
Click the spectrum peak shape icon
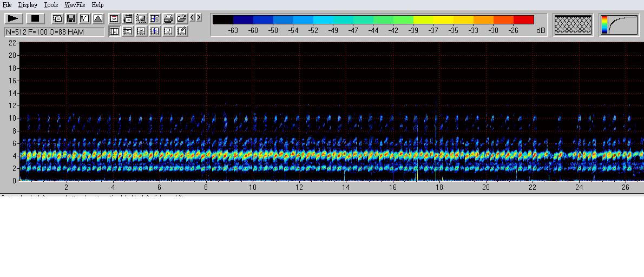(98, 18)
